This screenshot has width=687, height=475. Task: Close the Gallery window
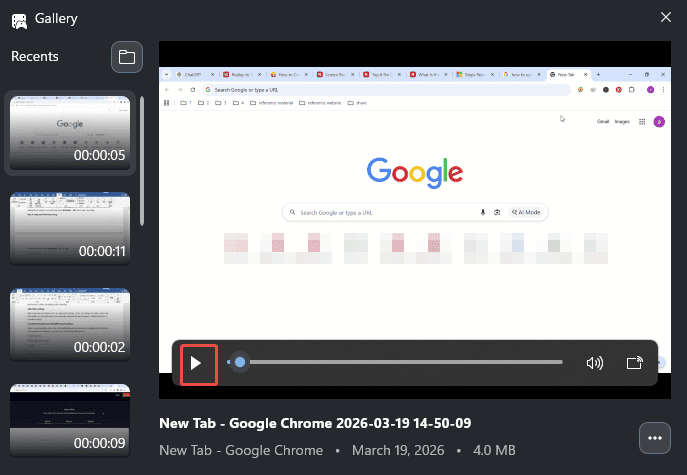[666, 17]
